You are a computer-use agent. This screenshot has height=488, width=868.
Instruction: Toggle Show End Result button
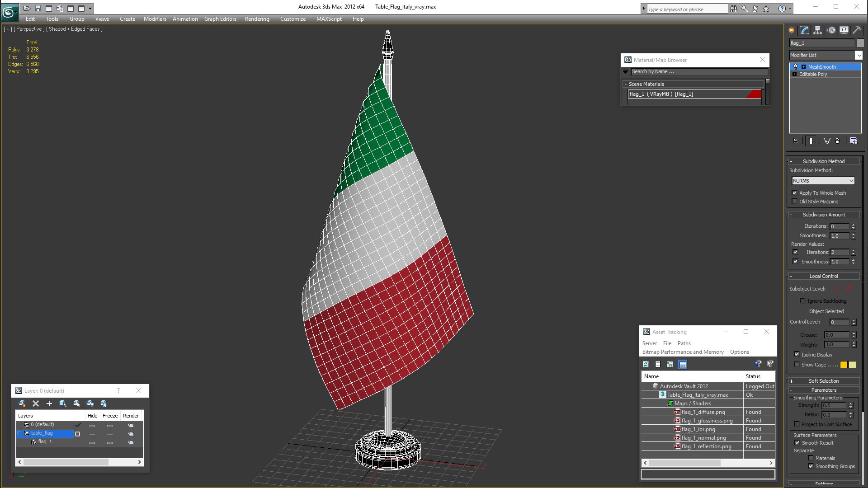[811, 141]
